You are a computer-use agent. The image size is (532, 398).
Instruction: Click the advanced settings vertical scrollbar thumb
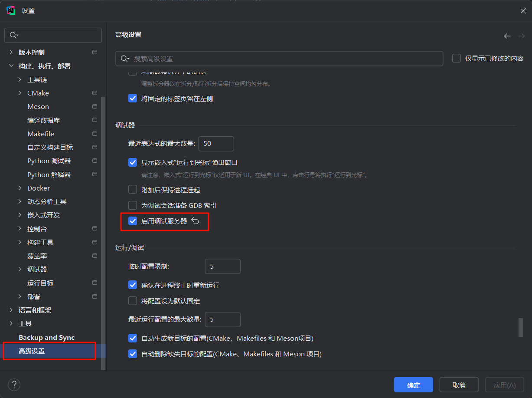point(521,327)
